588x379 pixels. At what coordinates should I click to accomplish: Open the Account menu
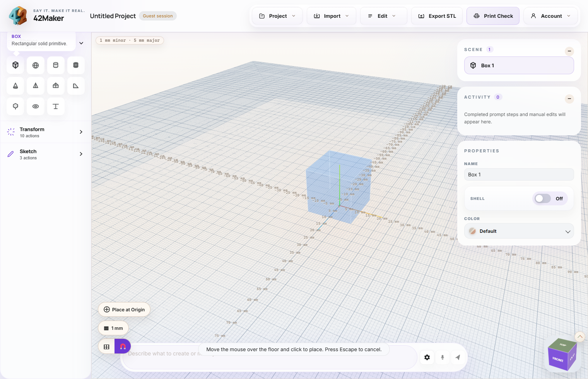pyautogui.click(x=550, y=16)
